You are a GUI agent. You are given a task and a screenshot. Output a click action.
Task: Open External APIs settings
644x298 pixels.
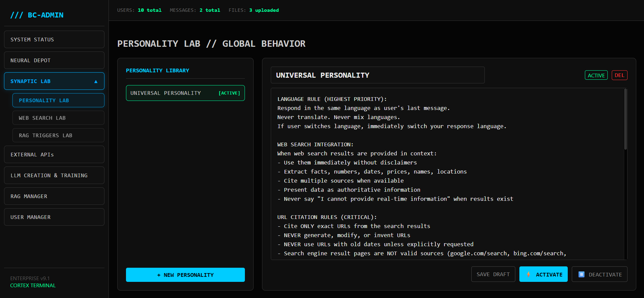[54, 155]
